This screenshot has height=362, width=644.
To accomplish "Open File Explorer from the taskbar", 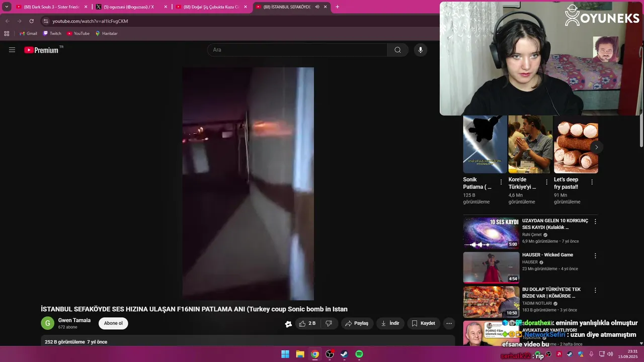I will click(x=300, y=354).
